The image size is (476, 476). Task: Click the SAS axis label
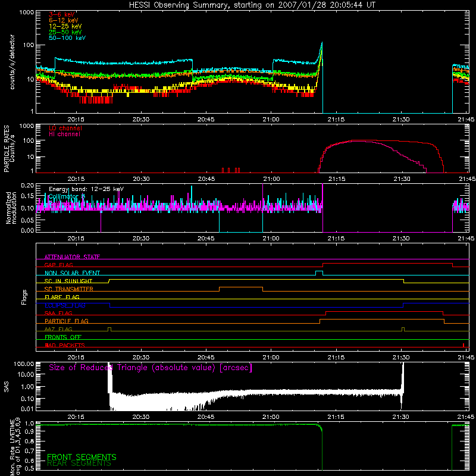[x=6, y=386]
